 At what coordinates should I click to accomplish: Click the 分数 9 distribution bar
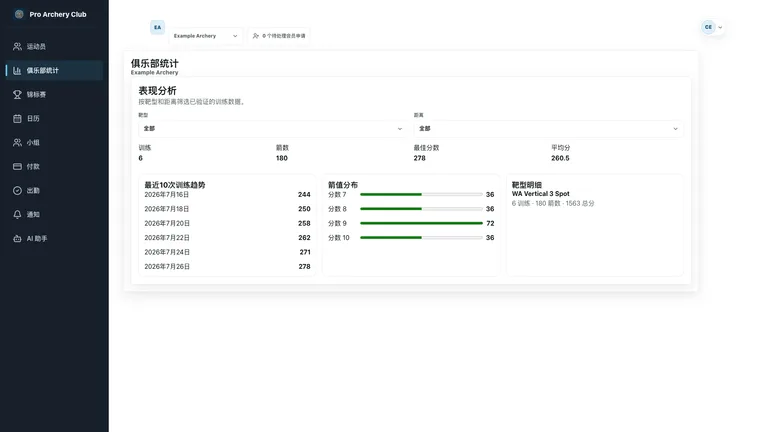[x=421, y=223]
